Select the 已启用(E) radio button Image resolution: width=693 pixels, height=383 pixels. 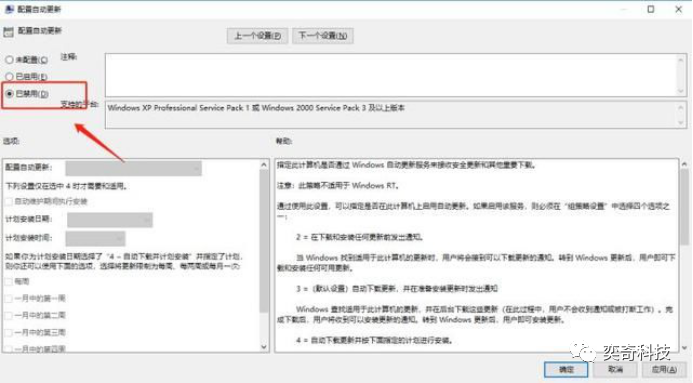(x=9, y=77)
